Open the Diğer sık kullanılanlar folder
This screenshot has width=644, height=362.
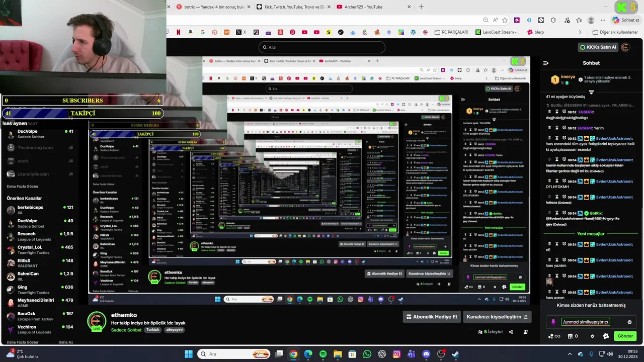click(x=615, y=32)
